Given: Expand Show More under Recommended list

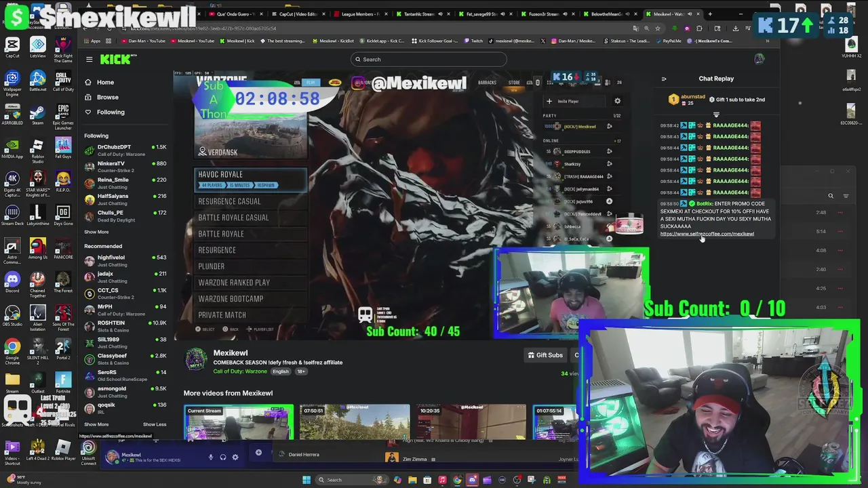Looking at the screenshot, I should [x=96, y=424].
